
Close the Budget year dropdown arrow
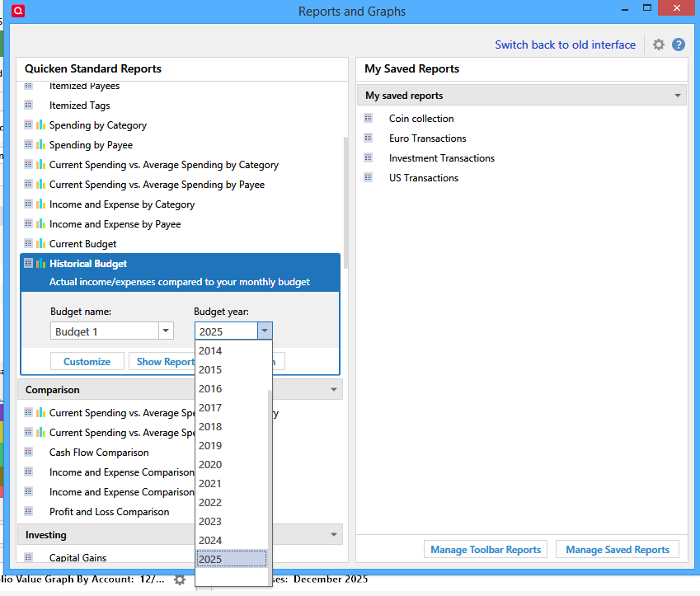click(265, 331)
